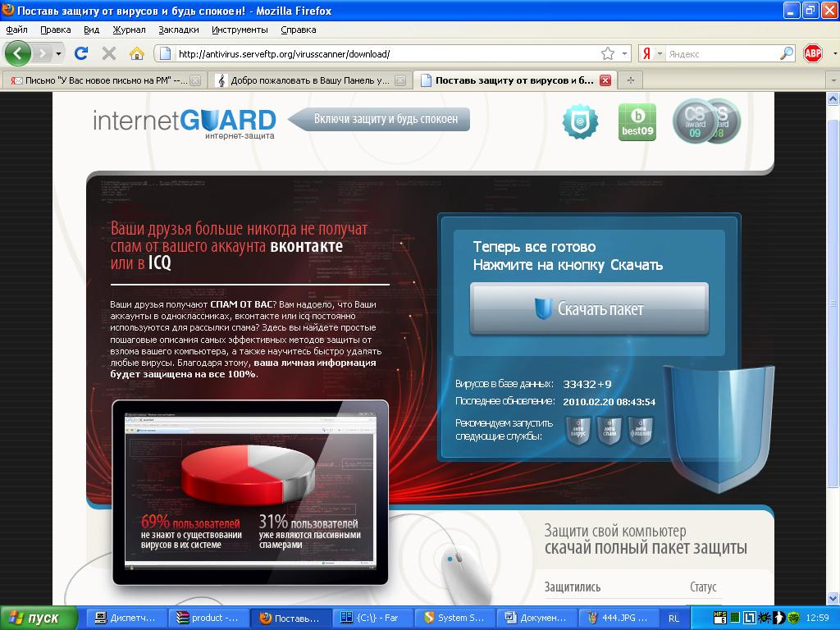Click the greyed-out Forward arrow button

(x=43, y=53)
